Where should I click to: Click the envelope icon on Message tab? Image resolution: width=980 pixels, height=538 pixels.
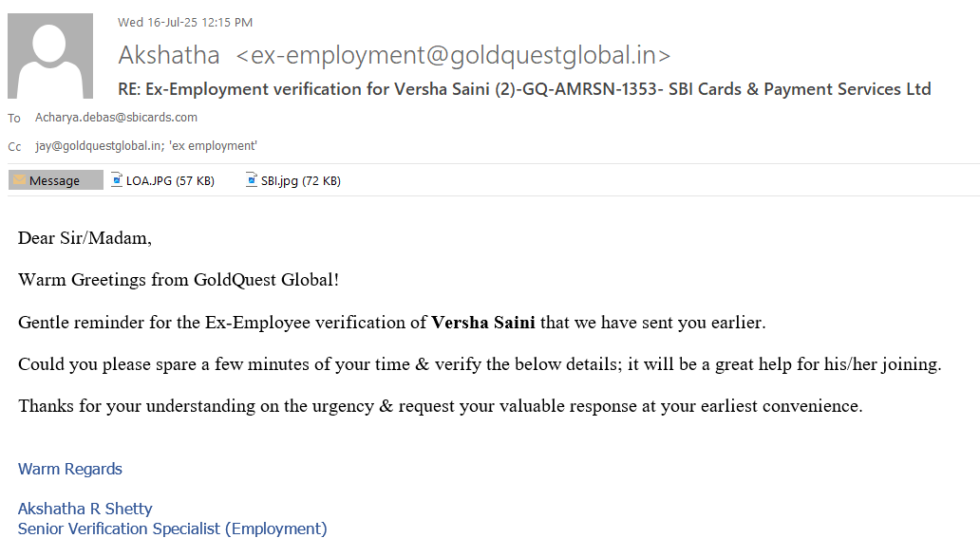point(19,180)
